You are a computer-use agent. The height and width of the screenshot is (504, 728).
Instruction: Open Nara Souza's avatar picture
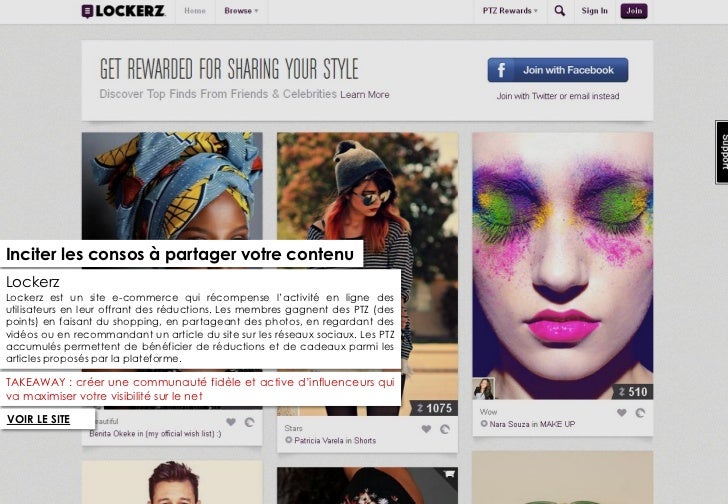(483, 388)
